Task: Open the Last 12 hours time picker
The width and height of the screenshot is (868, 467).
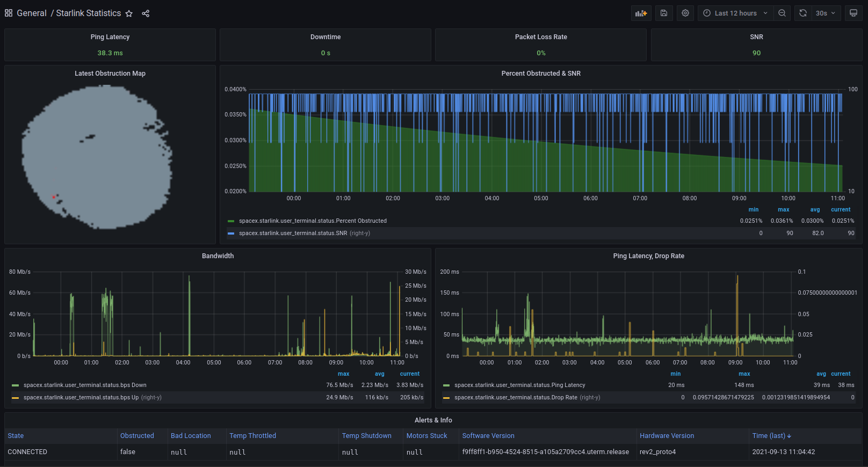Action: 736,13
